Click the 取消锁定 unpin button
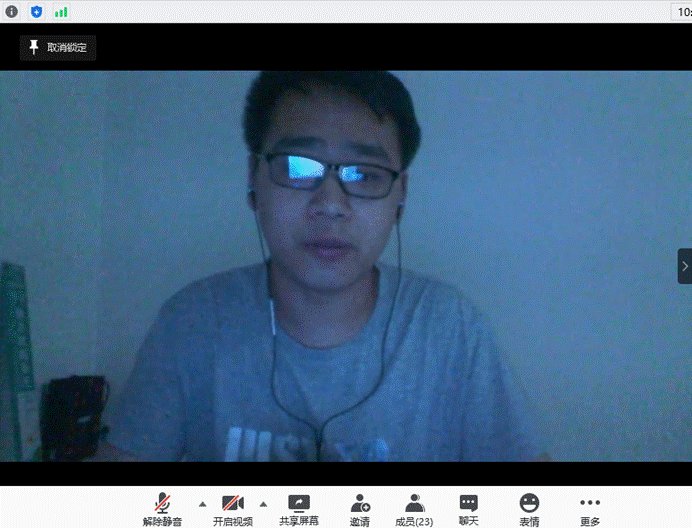This screenshot has width=692, height=528. click(x=58, y=47)
